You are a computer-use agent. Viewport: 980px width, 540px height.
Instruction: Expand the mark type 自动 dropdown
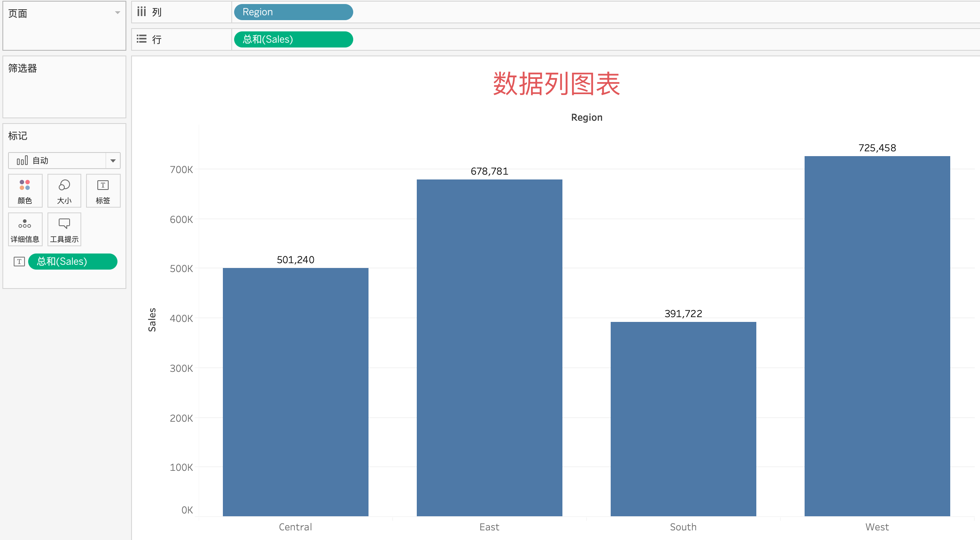click(x=113, y=161)
